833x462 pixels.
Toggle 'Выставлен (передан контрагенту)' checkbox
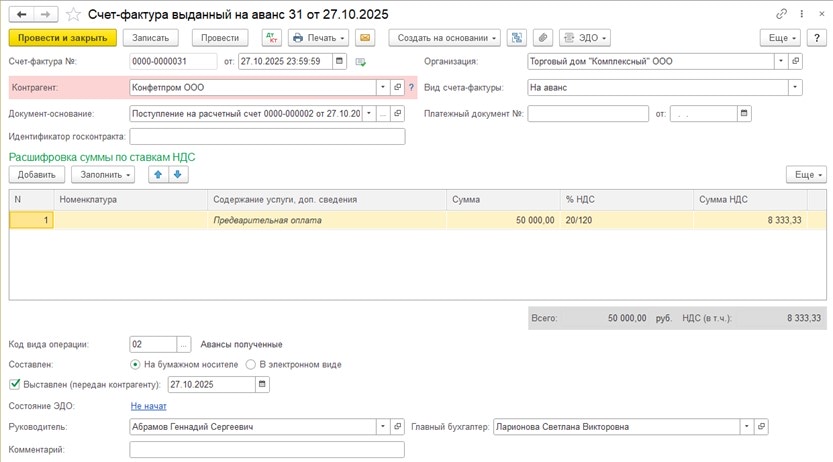(x=14, y=384)
